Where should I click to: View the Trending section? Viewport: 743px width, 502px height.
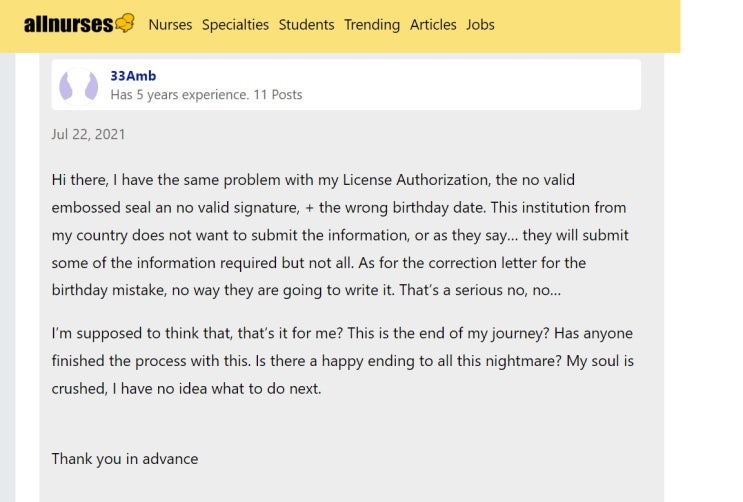point(372,24)
